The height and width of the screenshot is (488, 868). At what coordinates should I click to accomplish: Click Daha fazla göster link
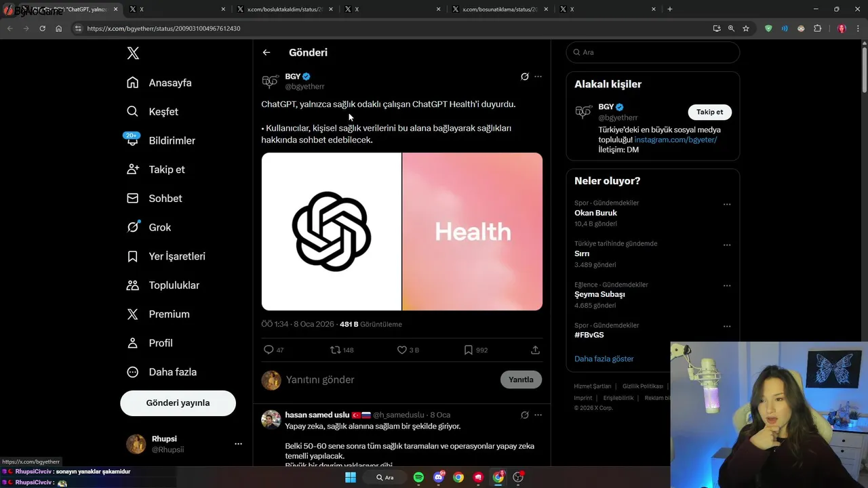click(604, 359)
